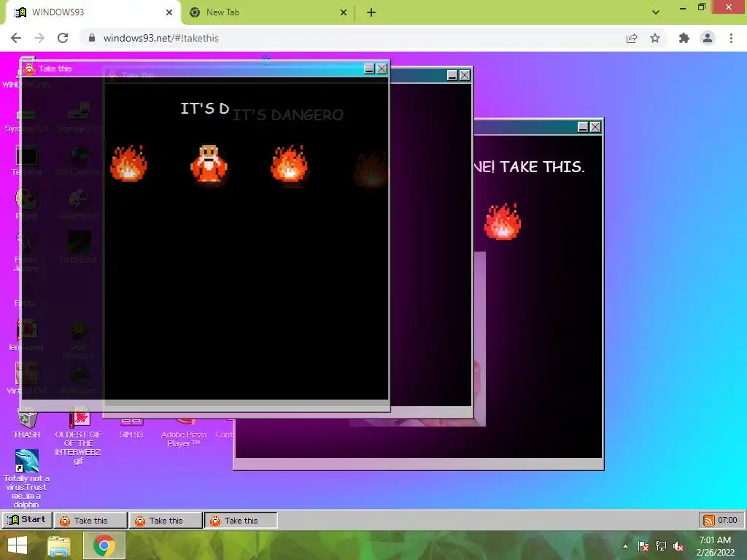
Task: Click the muted volume tray icon
Action: tap(678, 546)
